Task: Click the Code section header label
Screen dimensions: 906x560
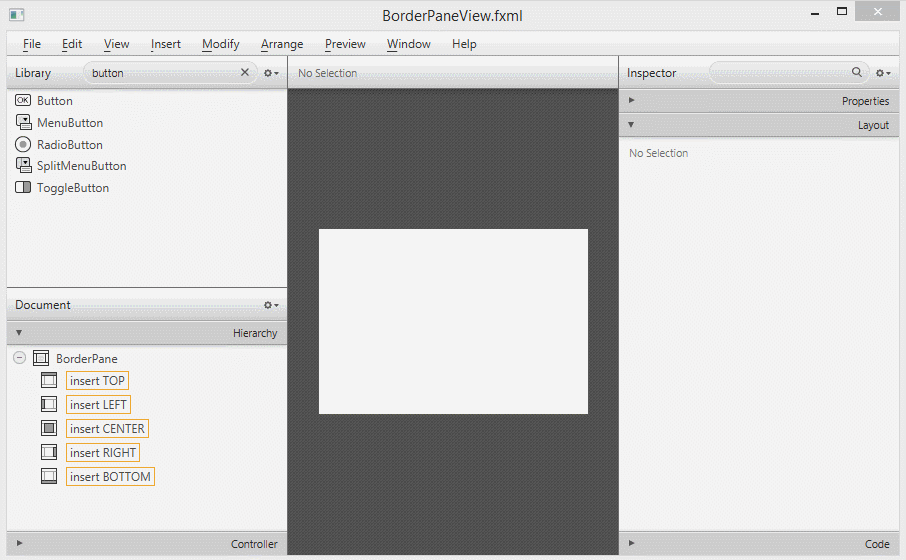Action: 877,544
